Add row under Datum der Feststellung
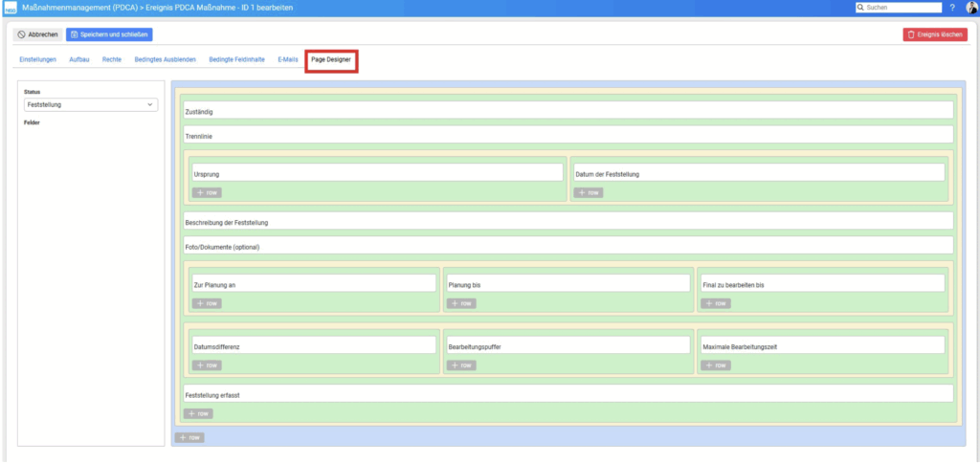This screenshot has height=464, width=980. point(588,192)
